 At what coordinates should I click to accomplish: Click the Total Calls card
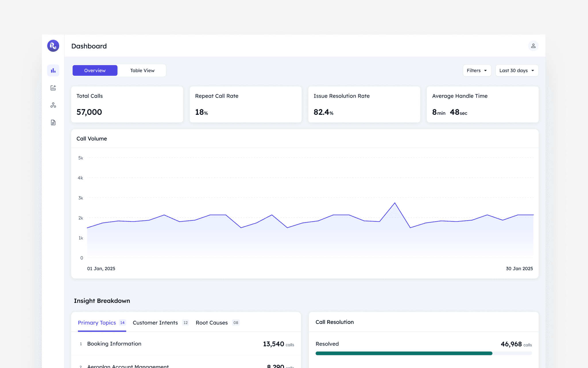(x=127, y=104)
